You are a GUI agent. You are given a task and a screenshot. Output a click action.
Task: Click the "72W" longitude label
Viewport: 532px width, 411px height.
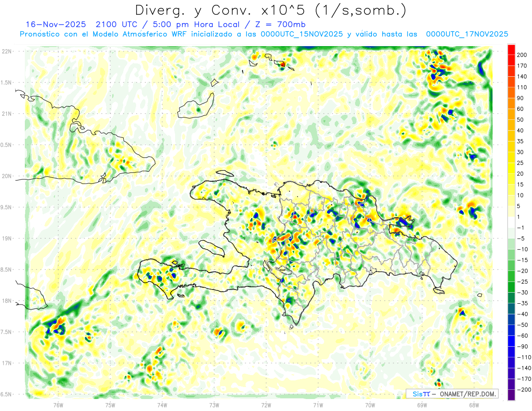[x=266, y=405]
